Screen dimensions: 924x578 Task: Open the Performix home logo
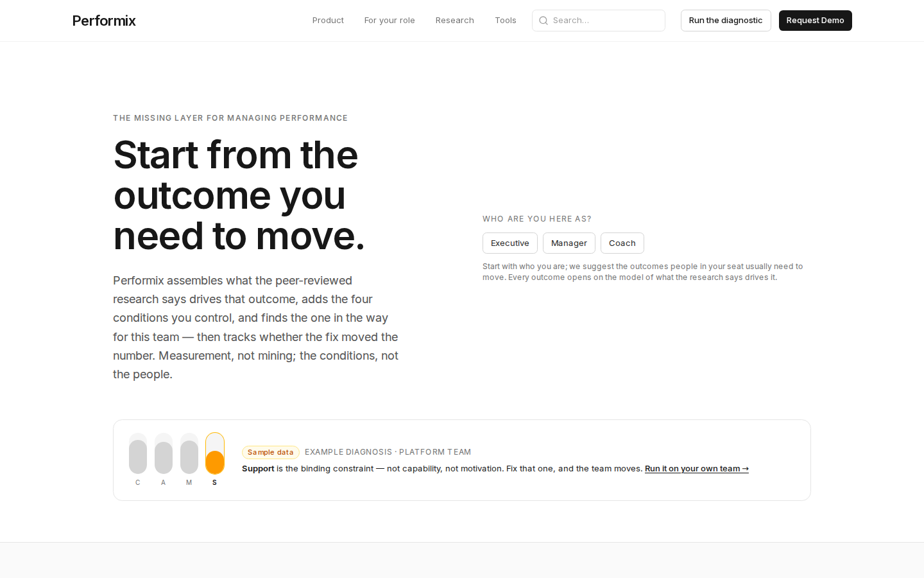point(104,21)
